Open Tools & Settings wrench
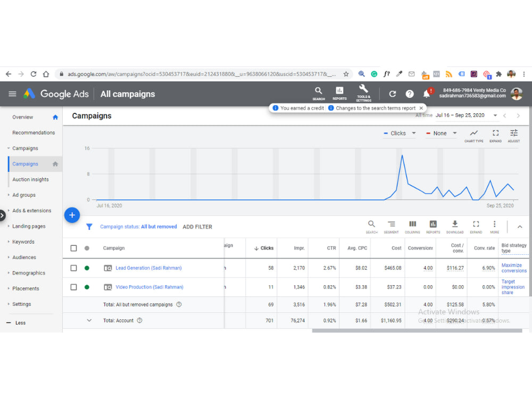 (x=363, y=93)
